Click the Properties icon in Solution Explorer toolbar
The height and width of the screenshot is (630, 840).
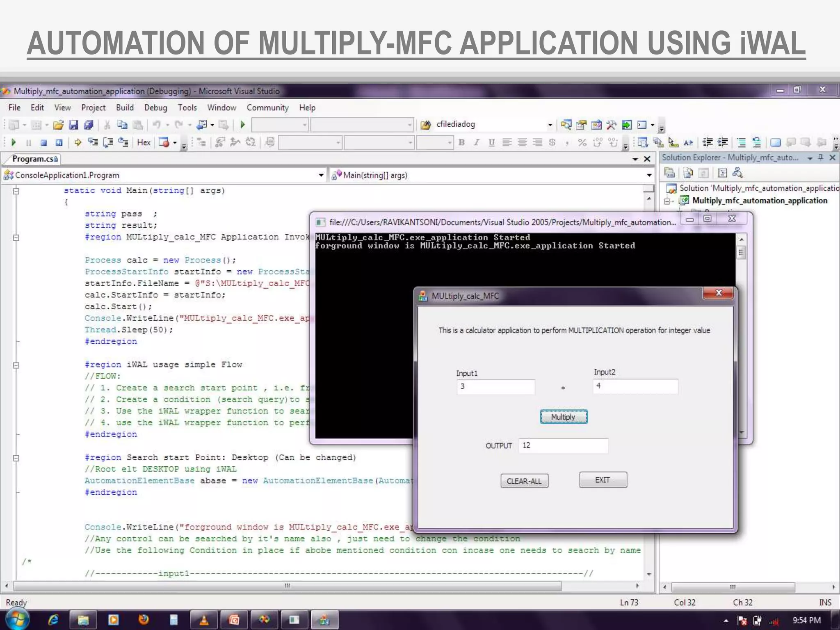point(669,173)
